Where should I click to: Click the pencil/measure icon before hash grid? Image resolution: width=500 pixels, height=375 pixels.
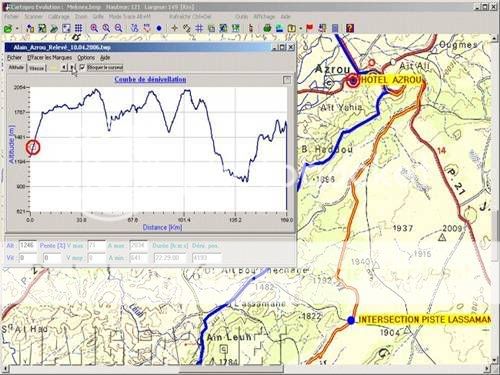coord(187,28)
